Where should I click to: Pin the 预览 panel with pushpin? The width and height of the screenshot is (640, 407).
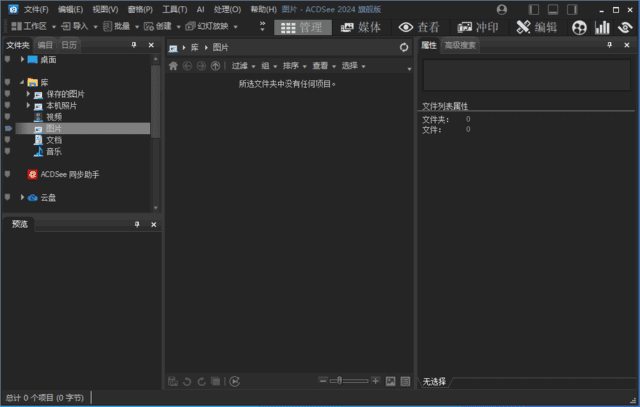tap(137, 225)
